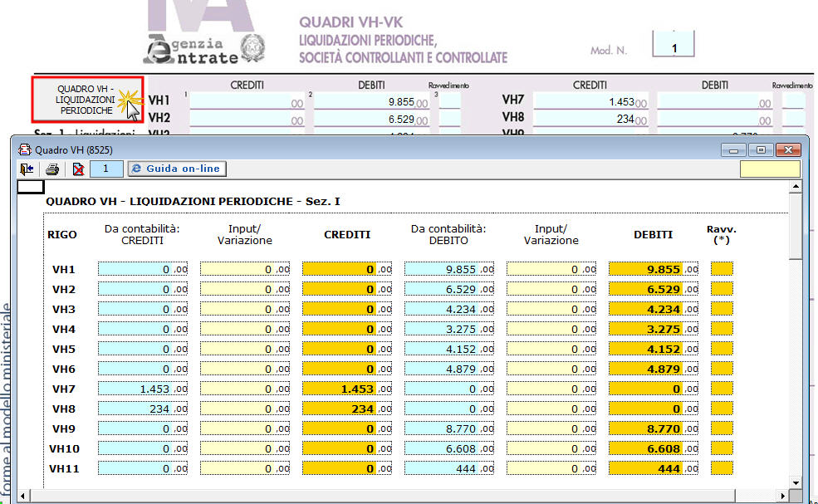Click the red X delete icon in toolbar

pyautogui.click(x=78, y=169)
